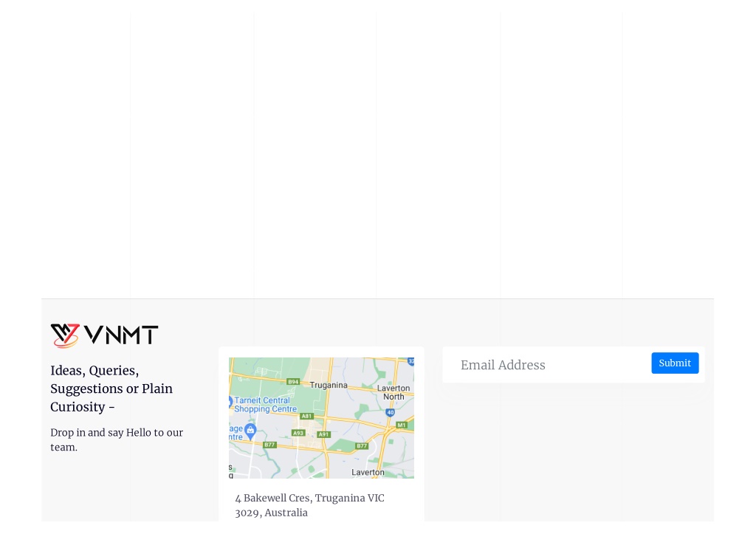The height and width of the screenshot is (534, 756).
Task: Open the Truganina map thumbnail
Action: click(x=321, y=418)
